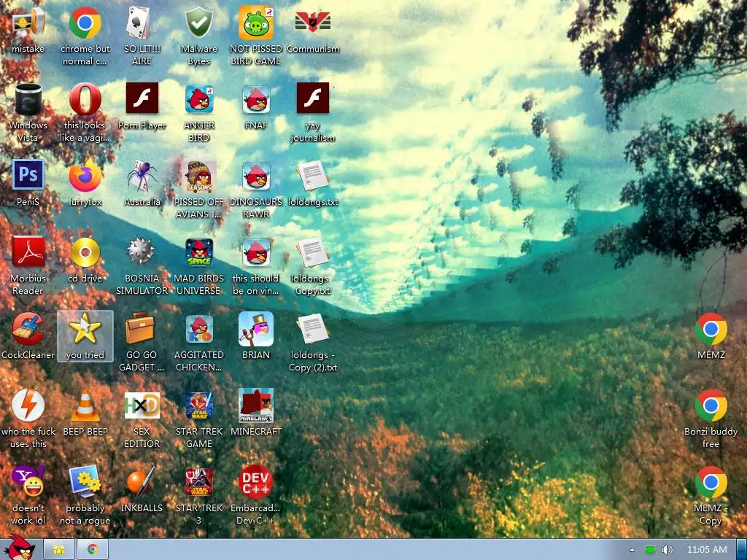747x560 pixels.
Task: Click the 11:05 AM taskbar clock
Action: coord(707,550)
